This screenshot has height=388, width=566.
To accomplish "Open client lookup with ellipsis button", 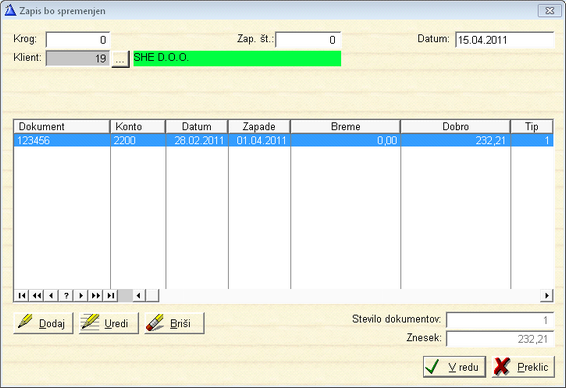I will coord(120,59).
